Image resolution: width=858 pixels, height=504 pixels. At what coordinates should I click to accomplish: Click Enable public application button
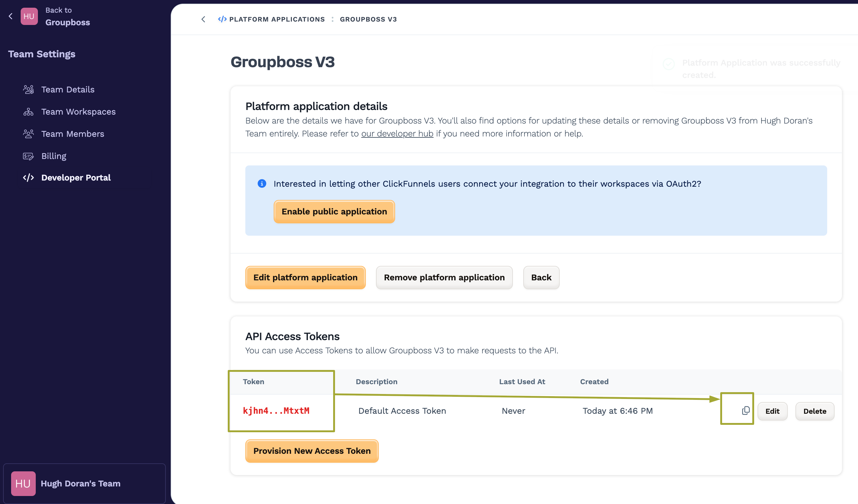coord(334,211)
